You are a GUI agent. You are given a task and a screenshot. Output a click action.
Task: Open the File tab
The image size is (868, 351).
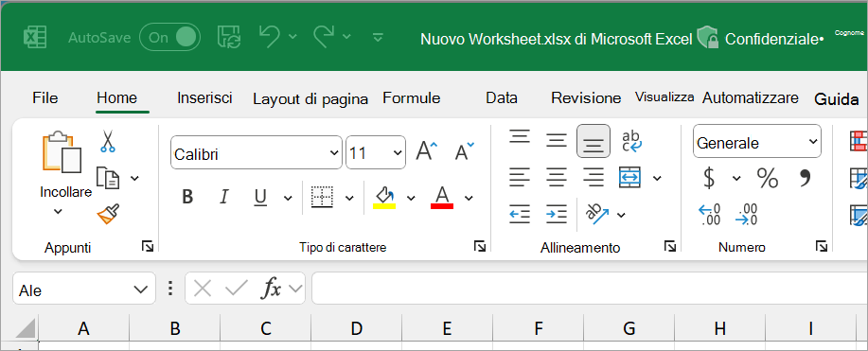(x=44, y=98)
